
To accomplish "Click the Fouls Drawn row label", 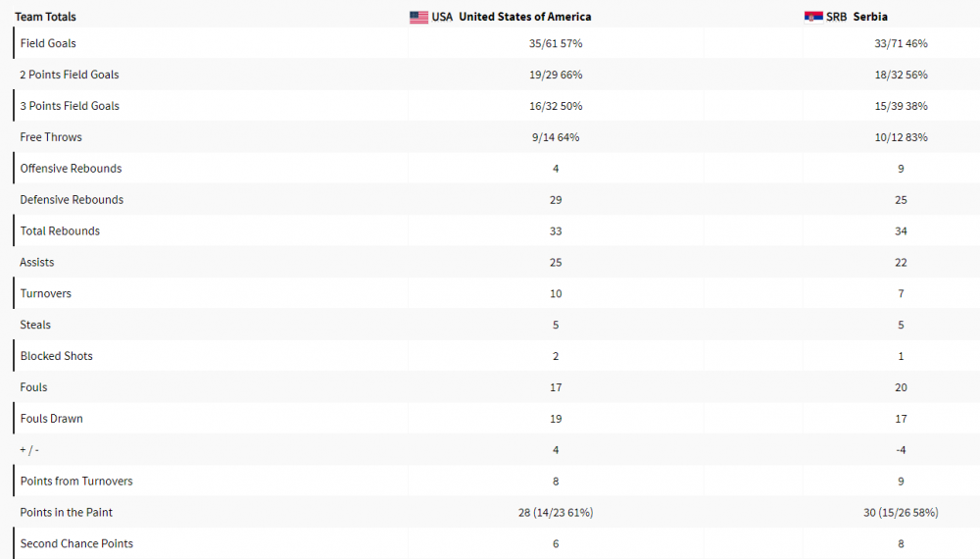I will (51, 419).
